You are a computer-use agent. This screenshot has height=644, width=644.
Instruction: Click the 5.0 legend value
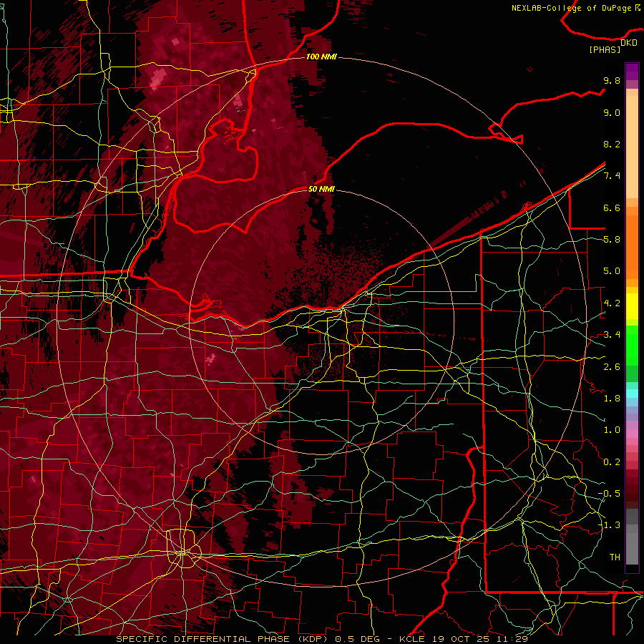click(612, 271)
